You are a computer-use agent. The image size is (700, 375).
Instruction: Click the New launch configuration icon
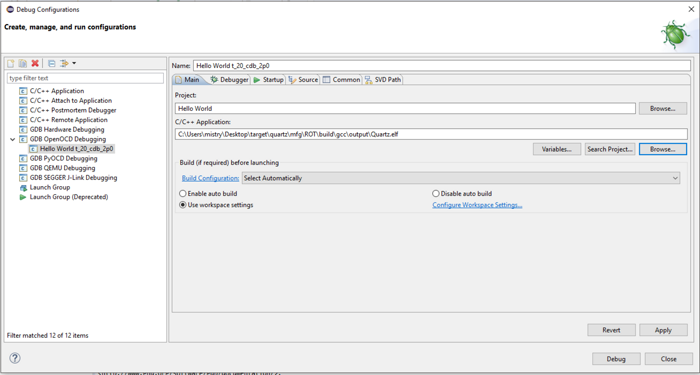11,63
